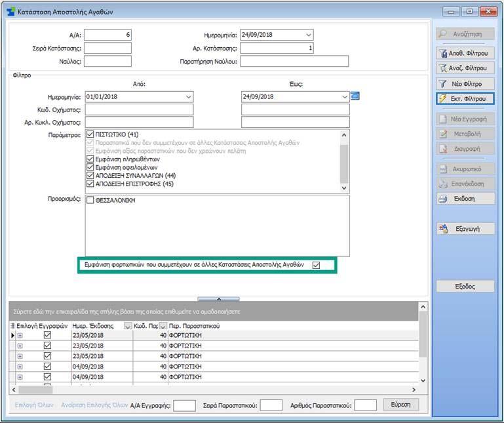The width and height of the screenshot is (504, 423).
Task: Click Παράμετροι list scroll-down arrow
Action: click(344, 188)
